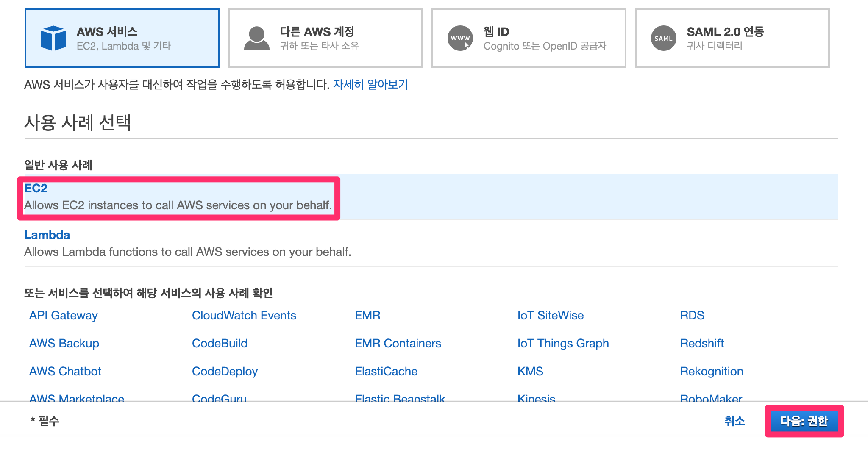Open CloudWatch Events service use cases
Image resolution: width=868 pixels, height=455 pixels.
pyautogui.click(x=244, y=315)
